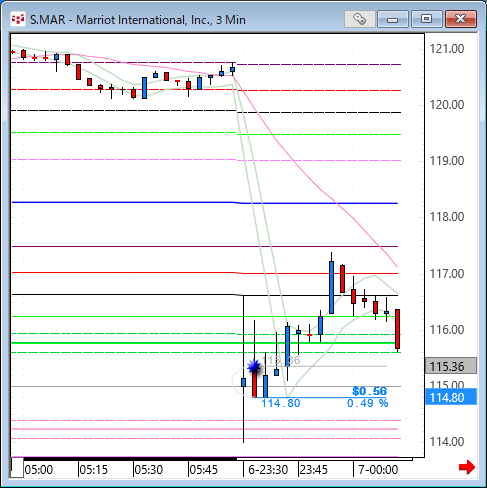Click the 05:00 time label
The height and width of the screenshot is (488, 487).
pyautogui.click(x=39, y=470)
